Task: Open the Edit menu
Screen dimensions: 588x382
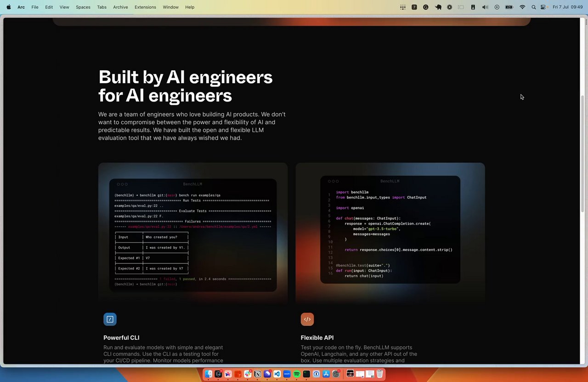Action: [x=49, y=7]
